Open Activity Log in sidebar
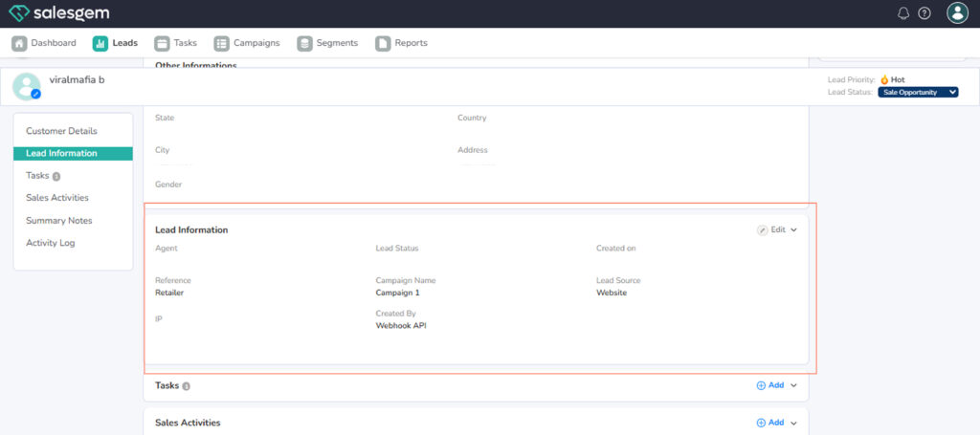This screenshot has height=435, width=980. (50, 243)
